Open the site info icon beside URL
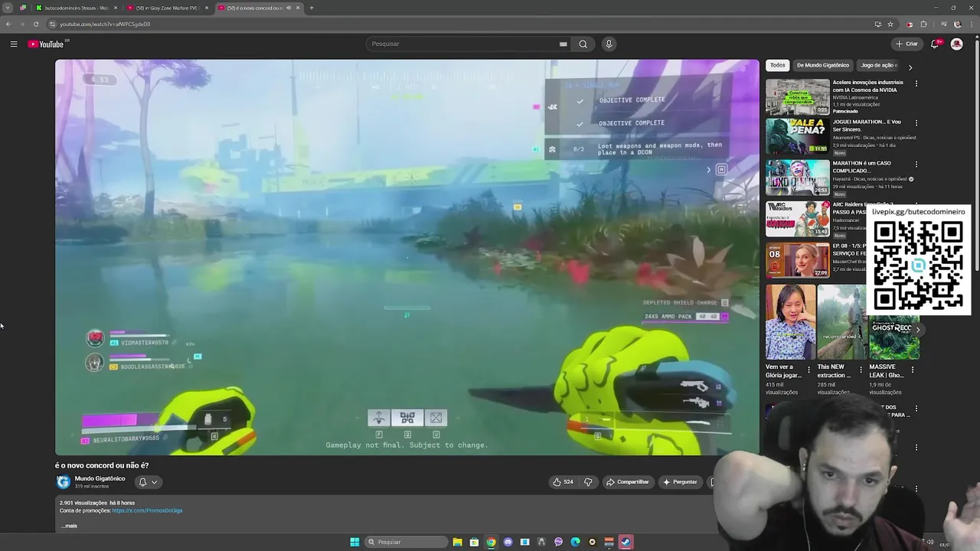 click(x=52, y=24)
